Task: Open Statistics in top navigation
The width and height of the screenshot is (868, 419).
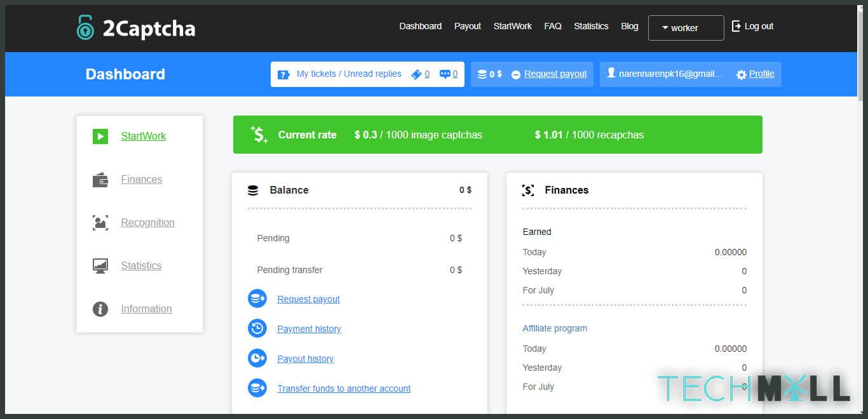Action: pos(591,26)
